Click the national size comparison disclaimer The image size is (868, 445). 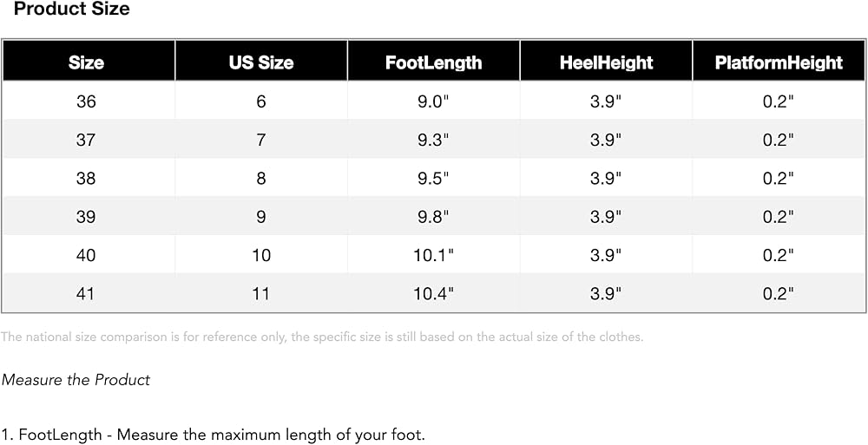click(323, 337)
